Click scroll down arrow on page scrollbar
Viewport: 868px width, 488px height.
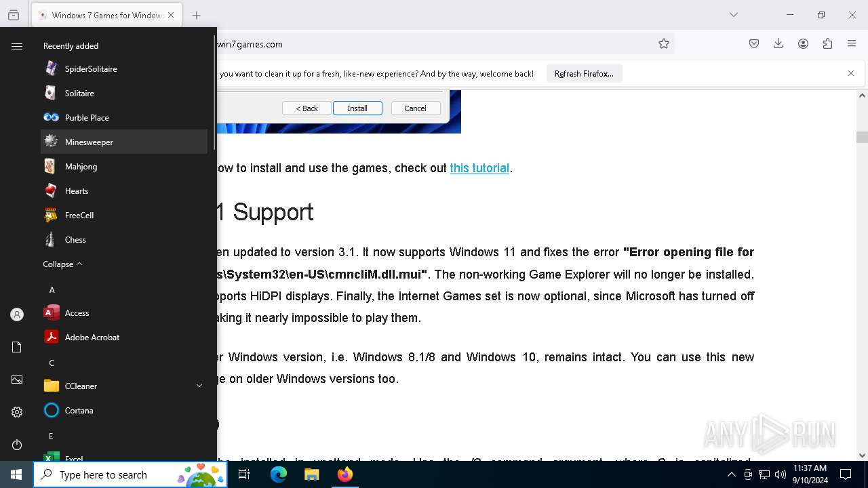[862, 455]
